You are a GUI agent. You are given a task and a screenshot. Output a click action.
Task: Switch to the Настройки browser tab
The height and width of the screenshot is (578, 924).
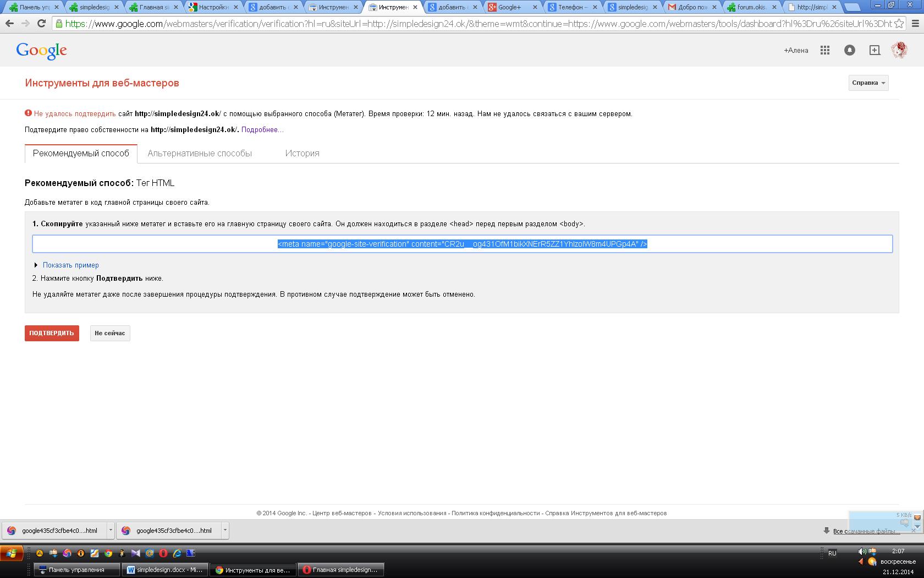[x=213, y=7]
